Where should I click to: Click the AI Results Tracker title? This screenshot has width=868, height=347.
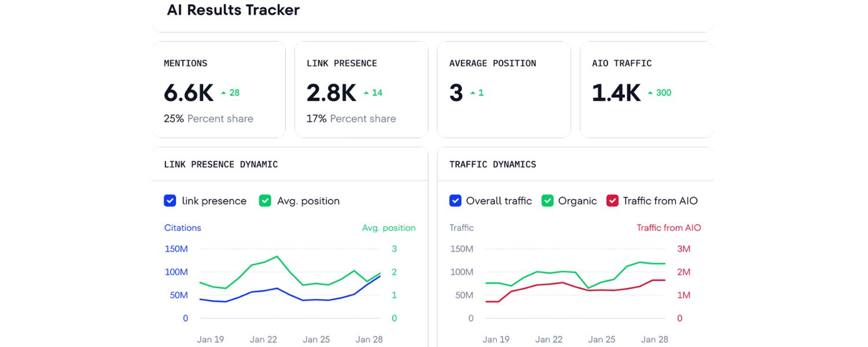point(233,10)
